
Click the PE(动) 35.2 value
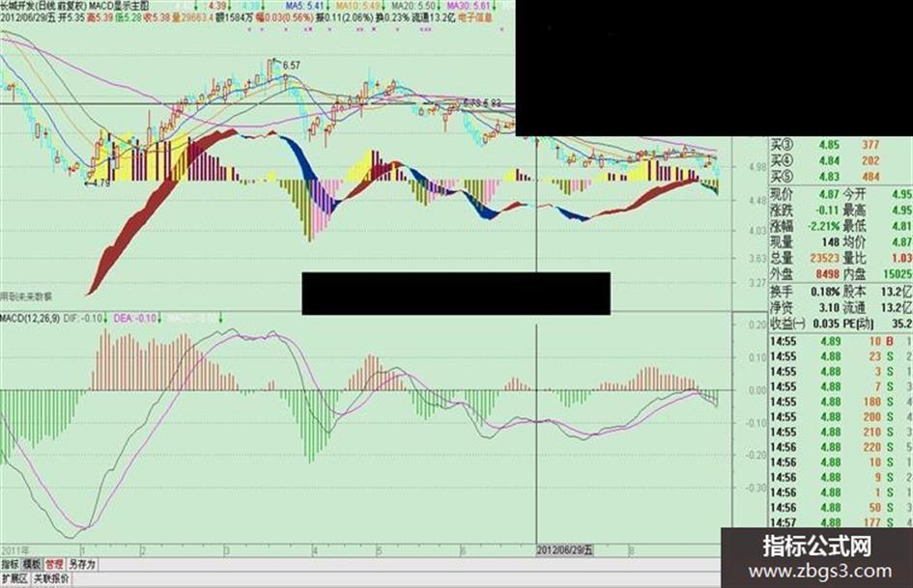902,323
